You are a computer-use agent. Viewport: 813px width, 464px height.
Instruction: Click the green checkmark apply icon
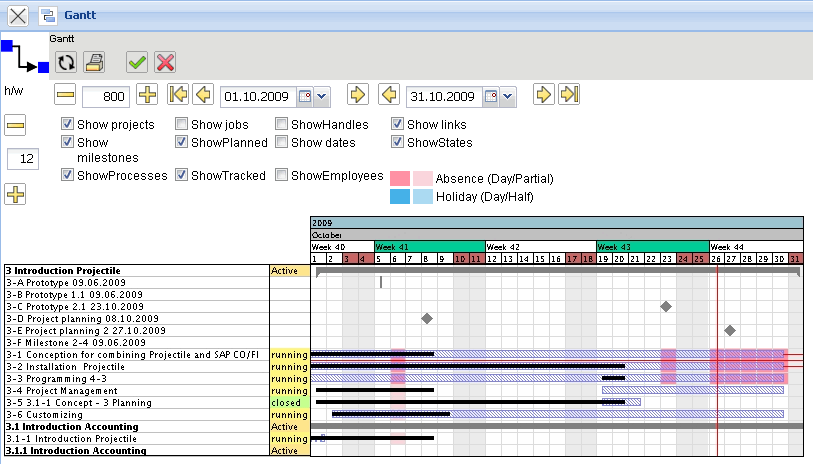tap(137, 62)
